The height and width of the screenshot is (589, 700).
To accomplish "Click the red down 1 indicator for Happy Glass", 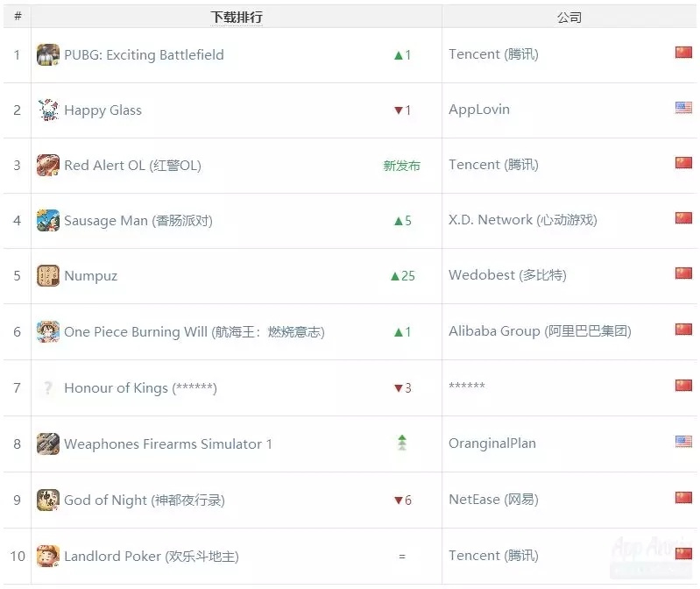I will pyautogui.click(x=403, y=110).
